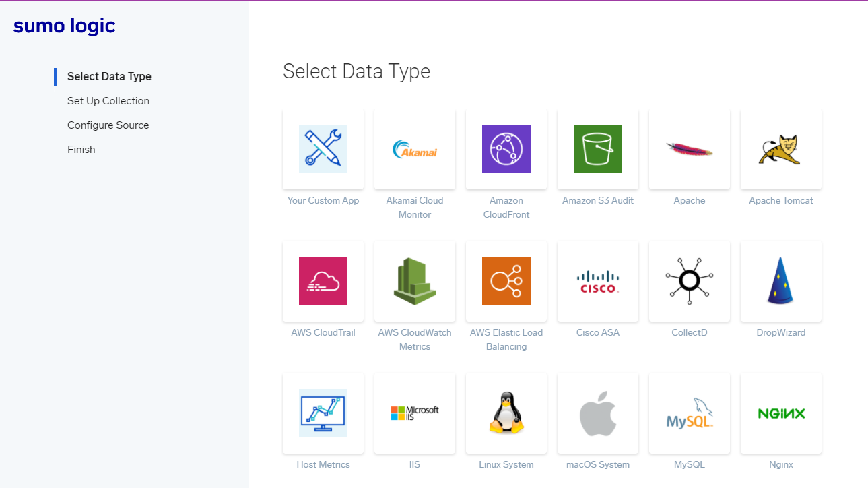Click the 'Nginx' label
The image size is (868, 488).
[781, 464]
